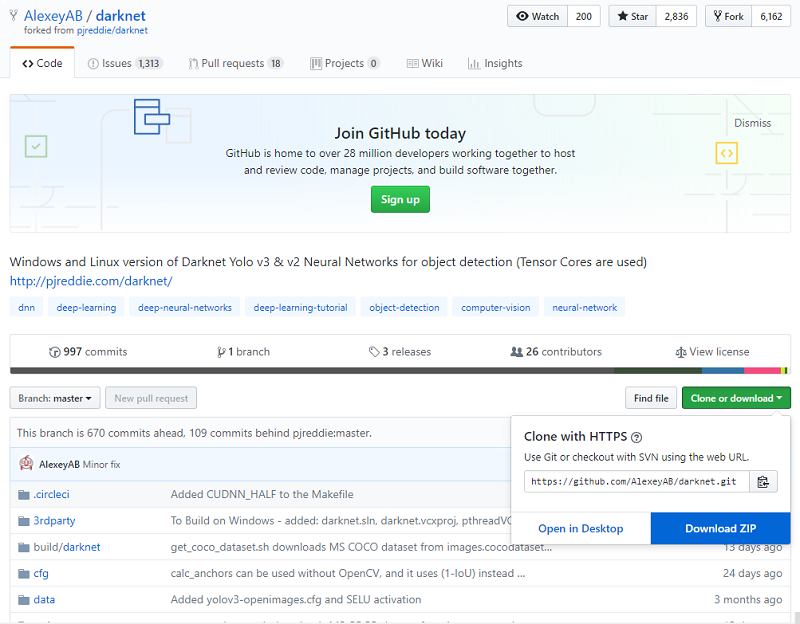Click AlexeyAB author name in commit row

point(59,465)
